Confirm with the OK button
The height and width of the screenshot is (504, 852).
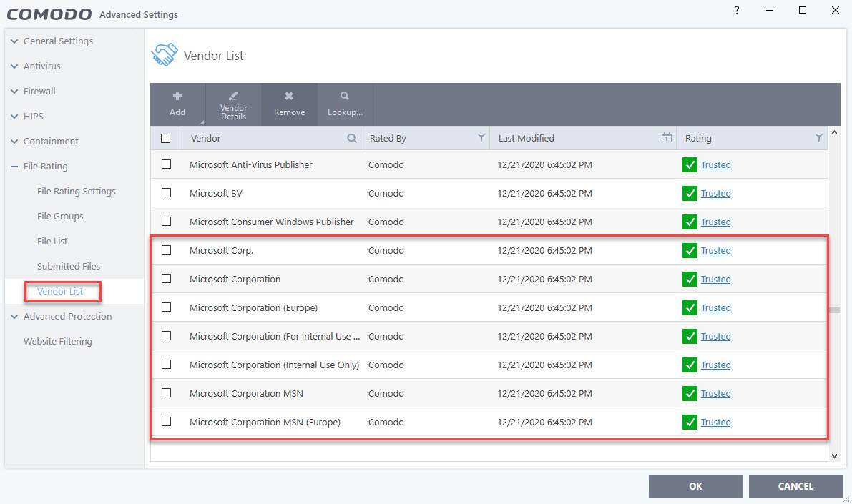695,486
